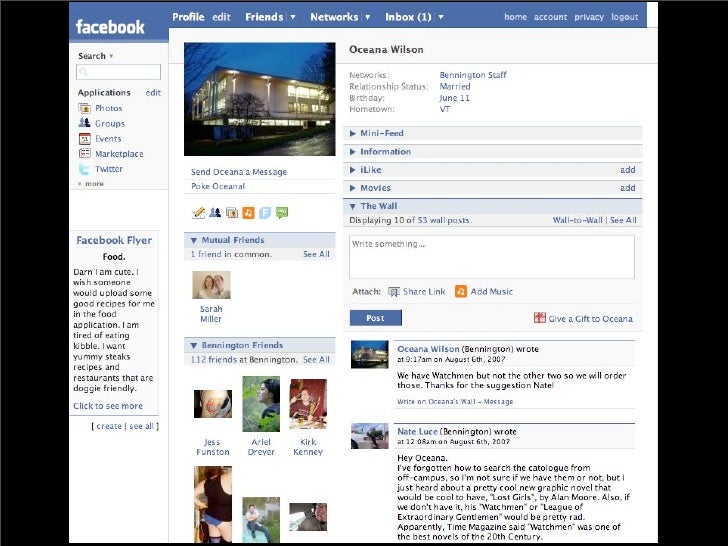Open account link in header
Viewport: 728px width, 546px height.
pos(550,17)
